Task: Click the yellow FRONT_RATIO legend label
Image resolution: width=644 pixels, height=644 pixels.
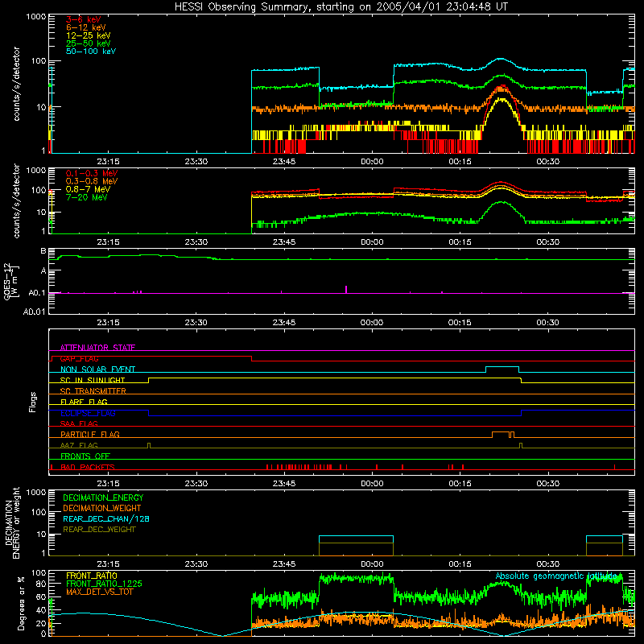Action: click(x=92, y=576)
